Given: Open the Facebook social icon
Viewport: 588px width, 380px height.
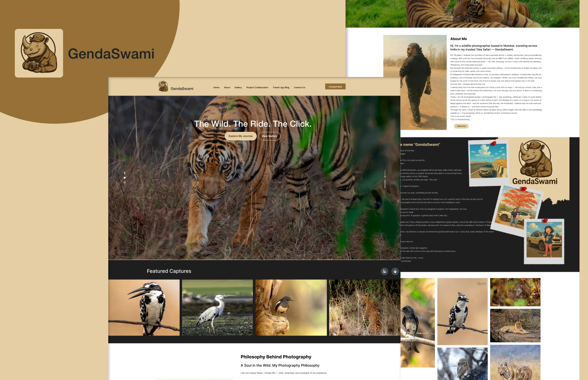Looking at the screenshot, I should (x=125, y=173).
